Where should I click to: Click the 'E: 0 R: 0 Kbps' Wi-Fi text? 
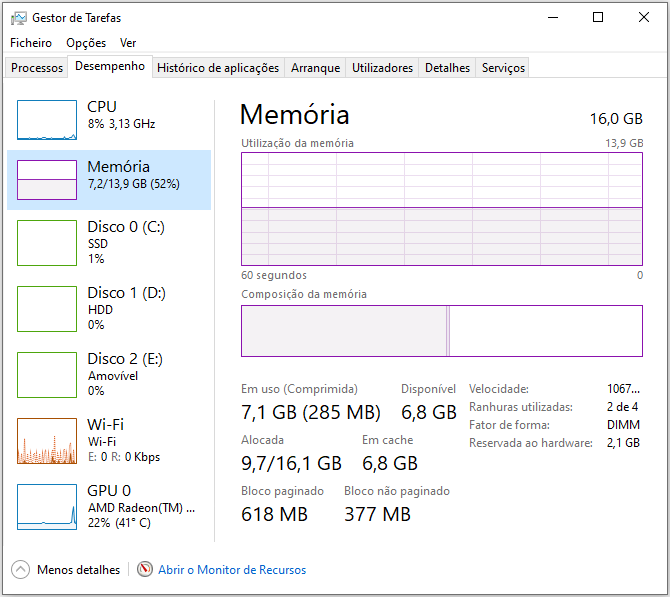pyautogui.click(x=123, y=457)
